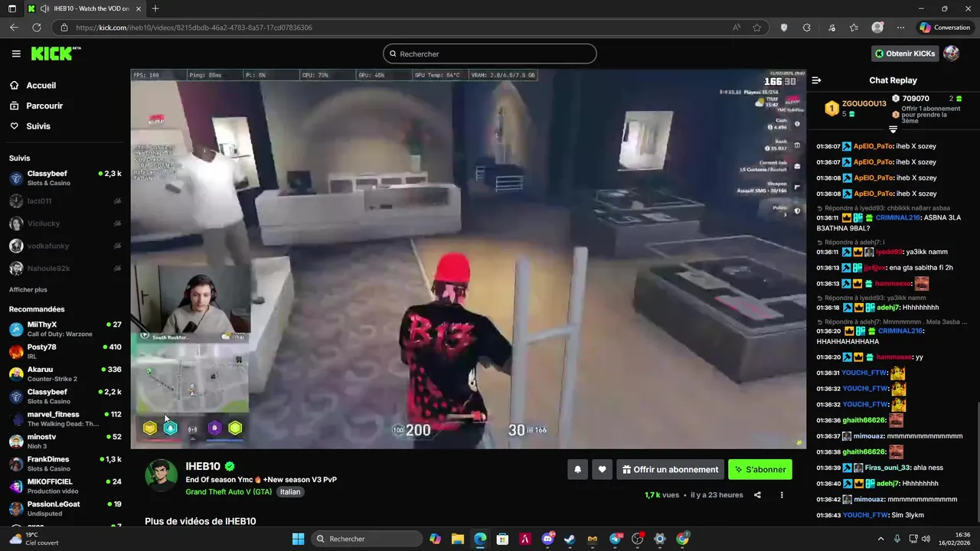Open the Windows Start menu
This screenshot has width=980, height=551.
point(299,539)
